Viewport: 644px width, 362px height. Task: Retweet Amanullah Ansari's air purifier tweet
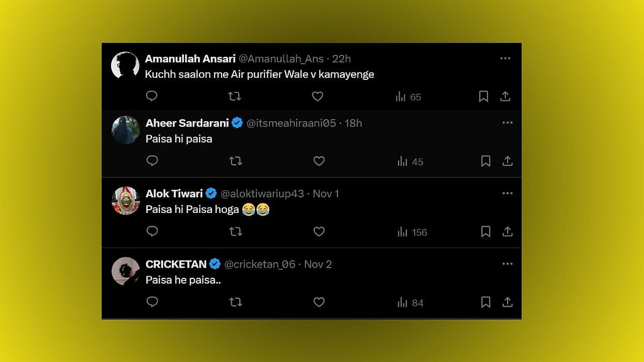pyautogui.click(x=235, y=96)
